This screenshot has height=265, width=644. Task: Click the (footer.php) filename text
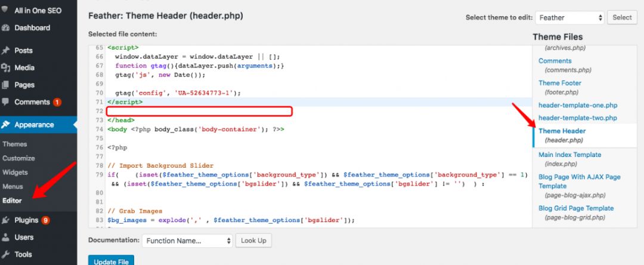click(x=562, y=92)
